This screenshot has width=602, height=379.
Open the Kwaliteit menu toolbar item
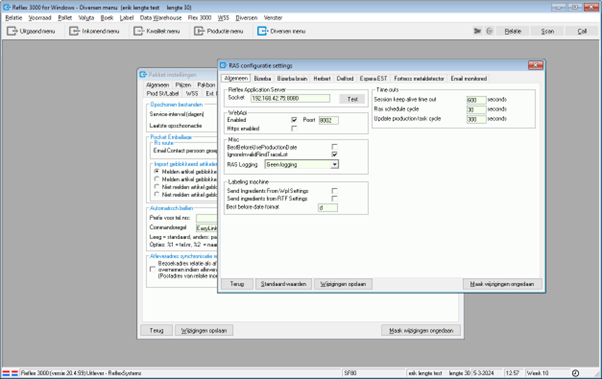pos(157,31)
